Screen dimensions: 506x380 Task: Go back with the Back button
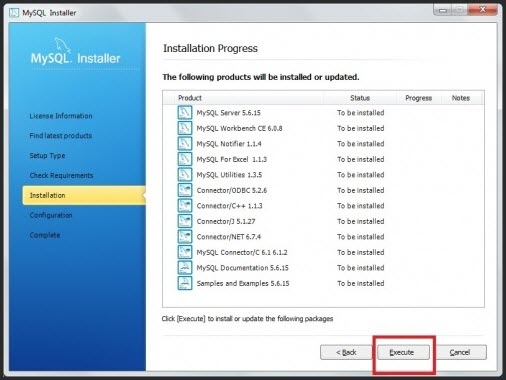tap(346, 352)
